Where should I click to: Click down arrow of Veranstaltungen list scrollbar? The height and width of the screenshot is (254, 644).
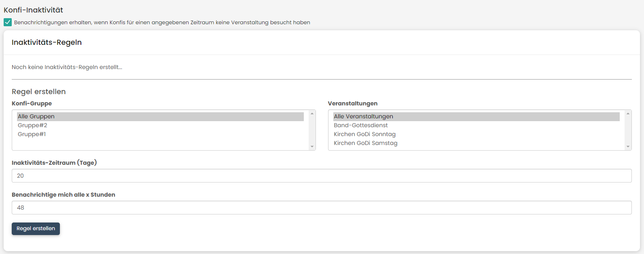coord(628,147)
